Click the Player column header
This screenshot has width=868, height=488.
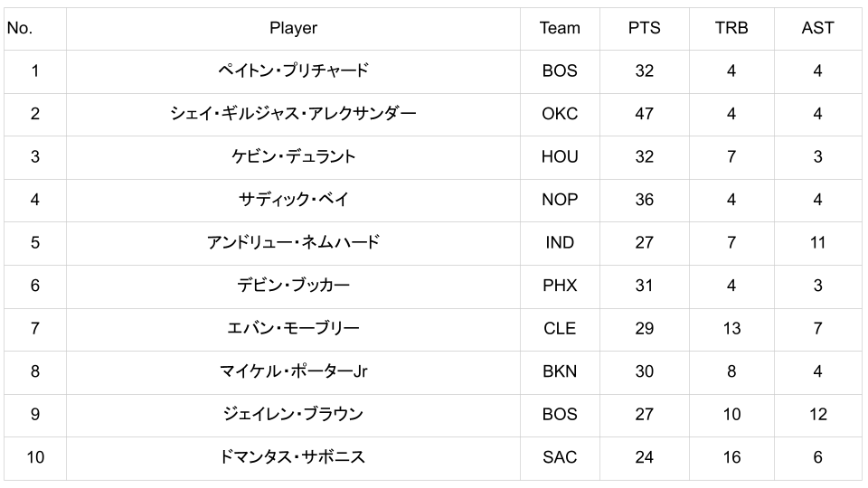pos(293,28)
